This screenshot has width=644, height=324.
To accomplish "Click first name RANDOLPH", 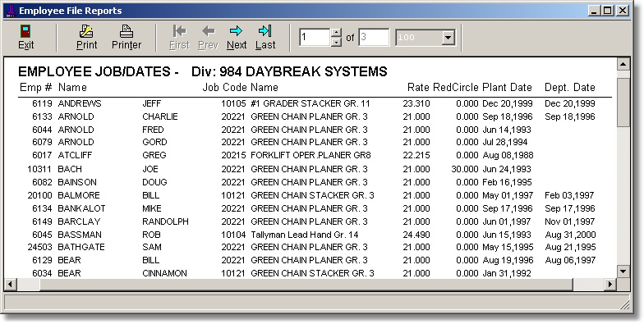I will tap(166, 221).
